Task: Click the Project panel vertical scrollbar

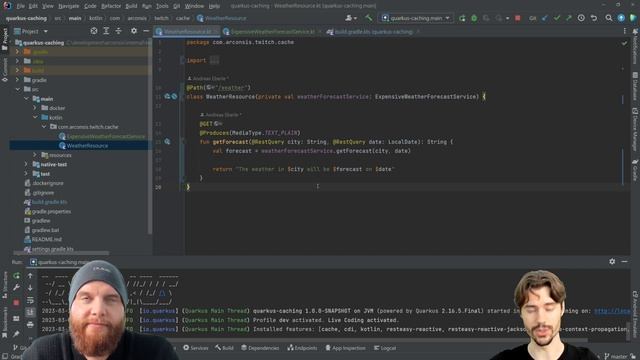Action: click(x=150, y=135)
